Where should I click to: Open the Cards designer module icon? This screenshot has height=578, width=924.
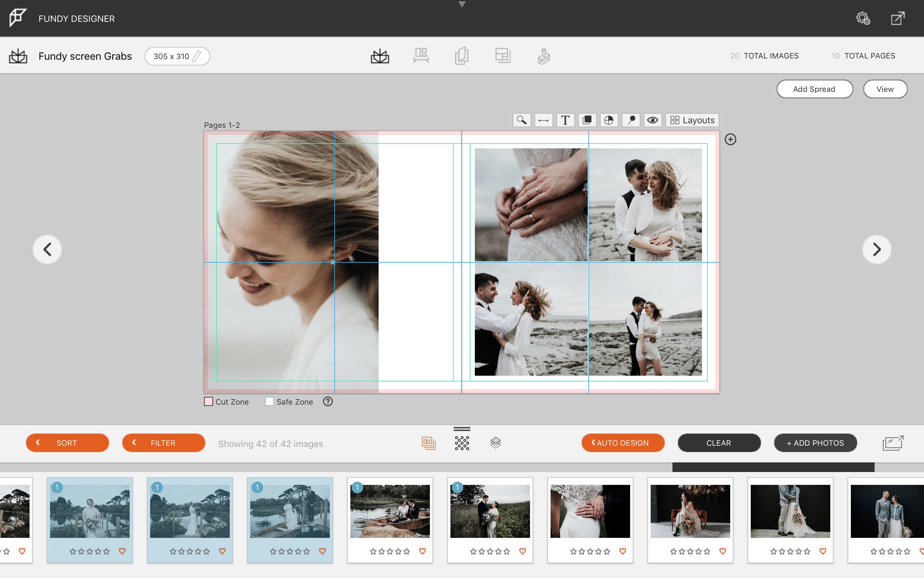(x=462, y=56)
